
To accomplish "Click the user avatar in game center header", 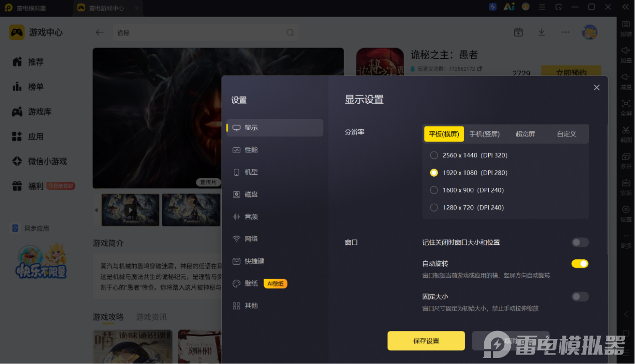I will 589,32.
